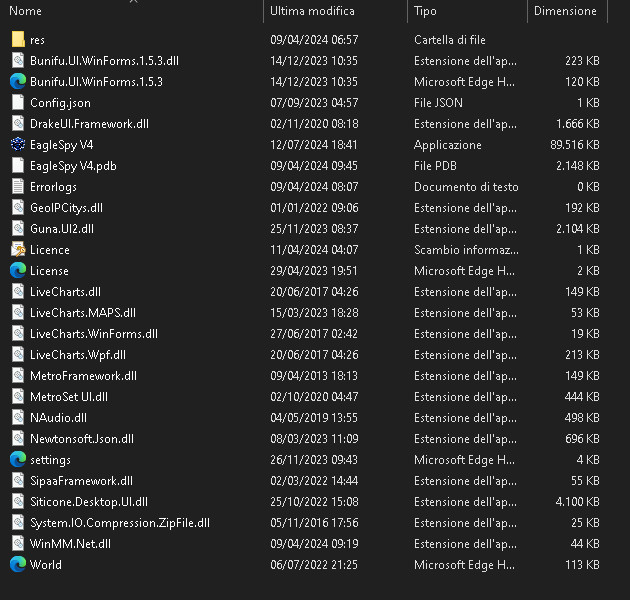The height and width of the screenshot is (600, 630).
Task: Click the Config.json file icon
Action: [x=18, y=103]
